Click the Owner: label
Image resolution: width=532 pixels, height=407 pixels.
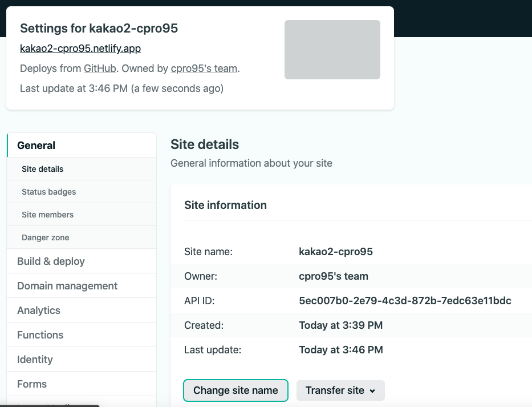coord(201,276)
